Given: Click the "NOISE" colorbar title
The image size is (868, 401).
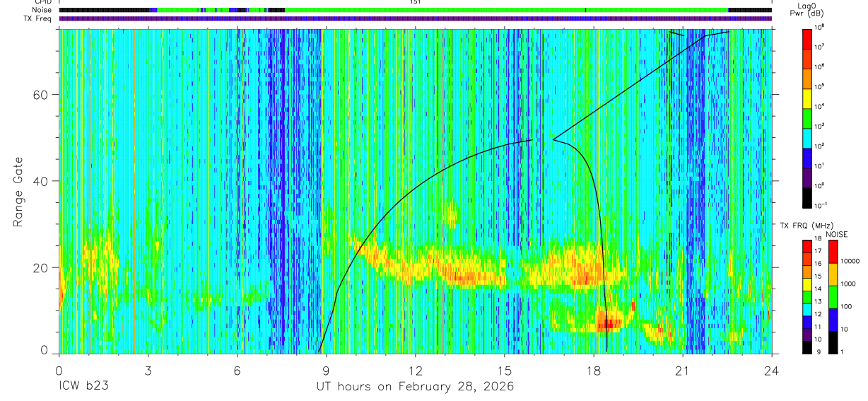Looking at the screenshot, I should coord(836,234).
